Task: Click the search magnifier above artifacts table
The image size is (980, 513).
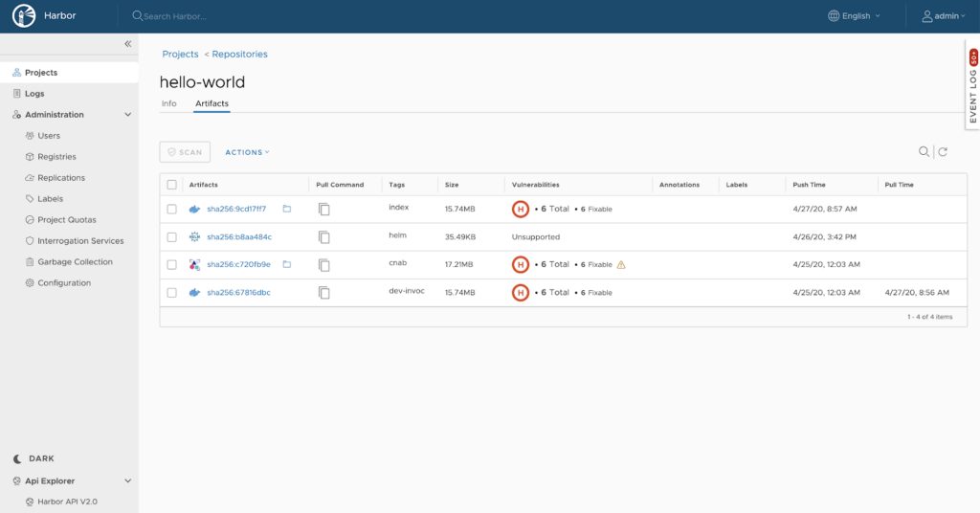Action: click(x=924, y=151)
